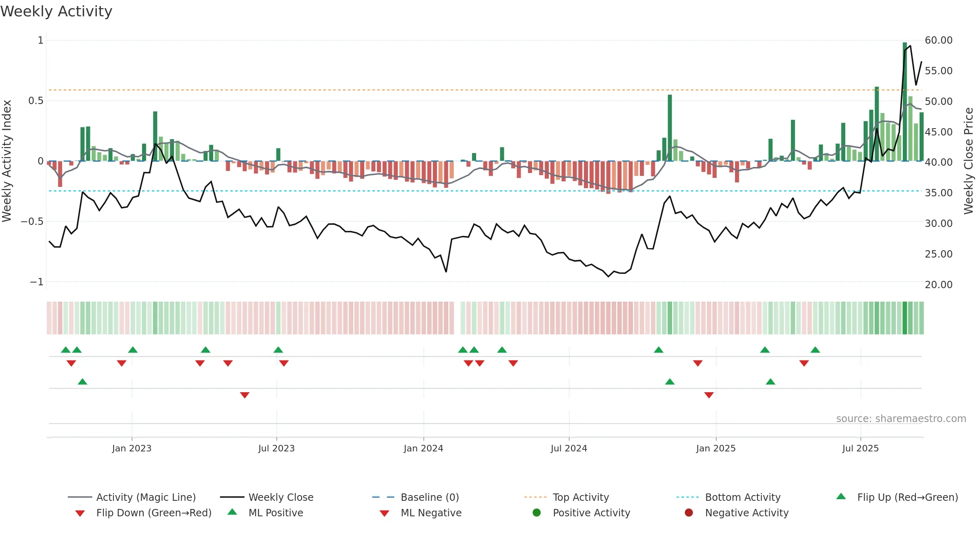Viewport: 980px width, 551px height.
Task: Toggle the Weekly Close legend entry
Action: point(267,497)
